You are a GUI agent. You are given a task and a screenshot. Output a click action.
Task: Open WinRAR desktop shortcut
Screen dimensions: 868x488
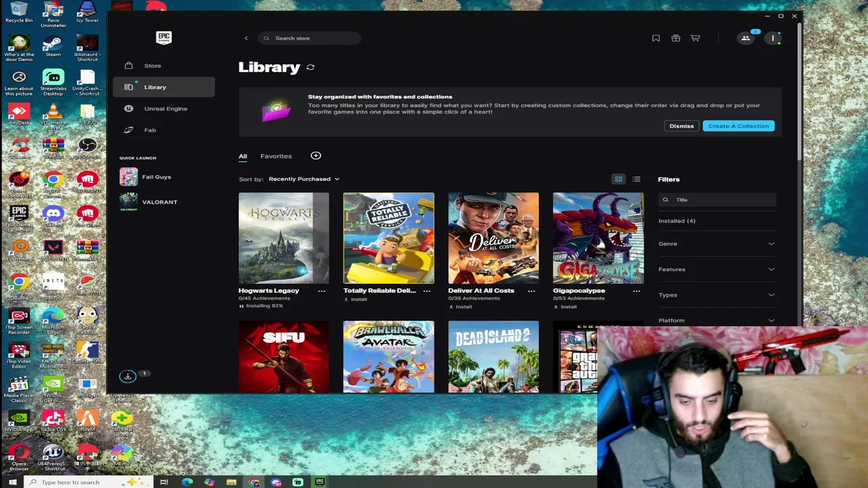point(53,148)
